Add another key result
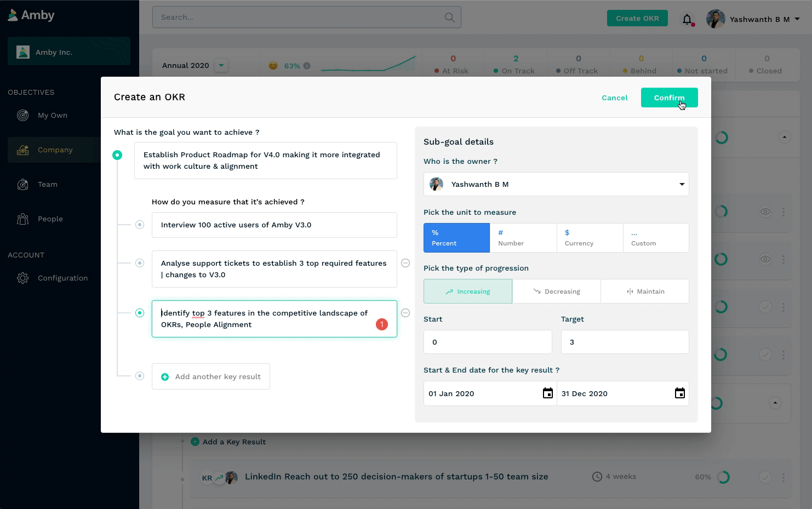This screenshot has width=812, height=509. click(x=211, y=376)
